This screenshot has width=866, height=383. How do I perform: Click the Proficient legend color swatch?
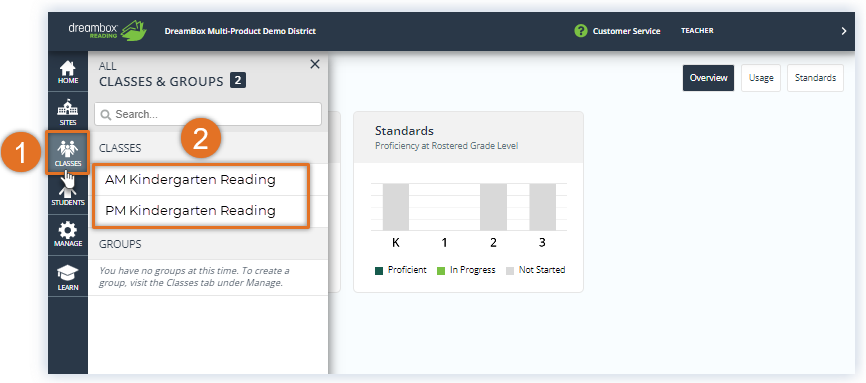(x=379, y=271)
